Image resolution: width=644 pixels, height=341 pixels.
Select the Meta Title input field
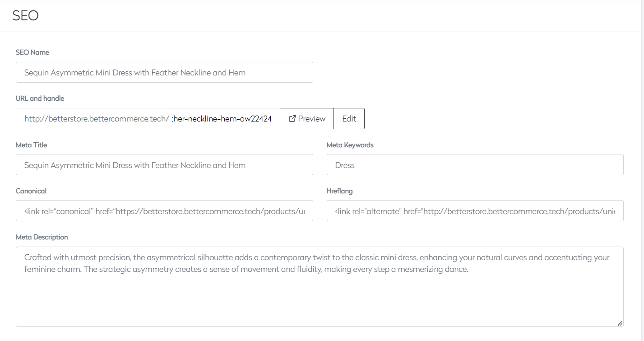[x=164, y=165]
